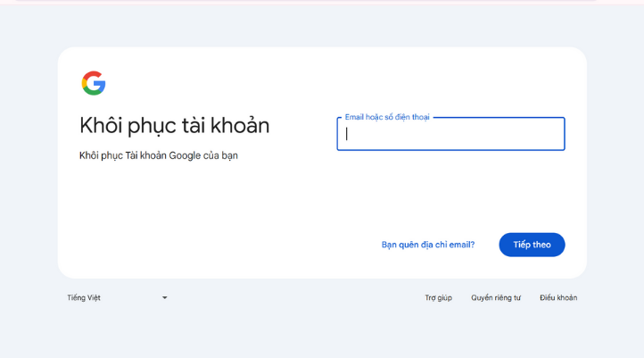Open the 'Trợ giúp' help link

(x=438, y=297)
